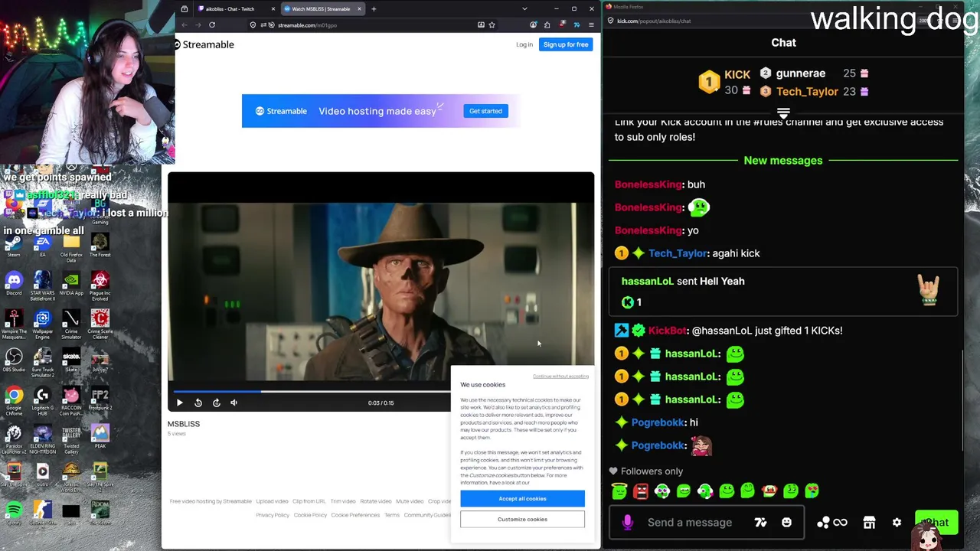This screenshot has height=551, width=980.
Task: Open Google Chrome desktop shortcut
Action: point(14,401)
